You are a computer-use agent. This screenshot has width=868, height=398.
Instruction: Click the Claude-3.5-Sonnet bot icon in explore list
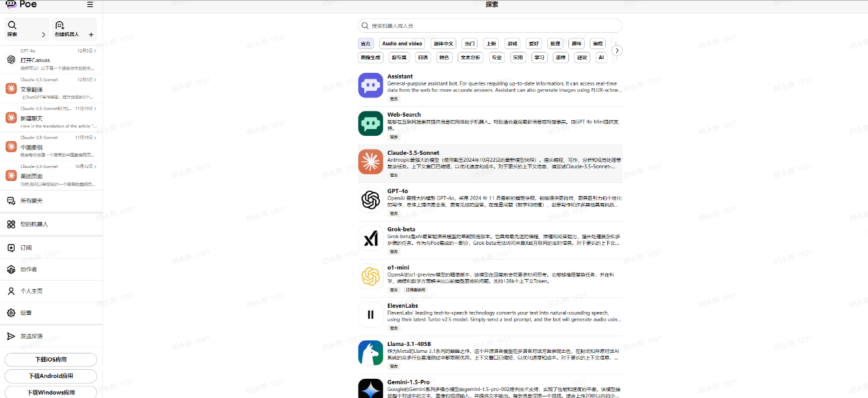(x=370, y=161)
